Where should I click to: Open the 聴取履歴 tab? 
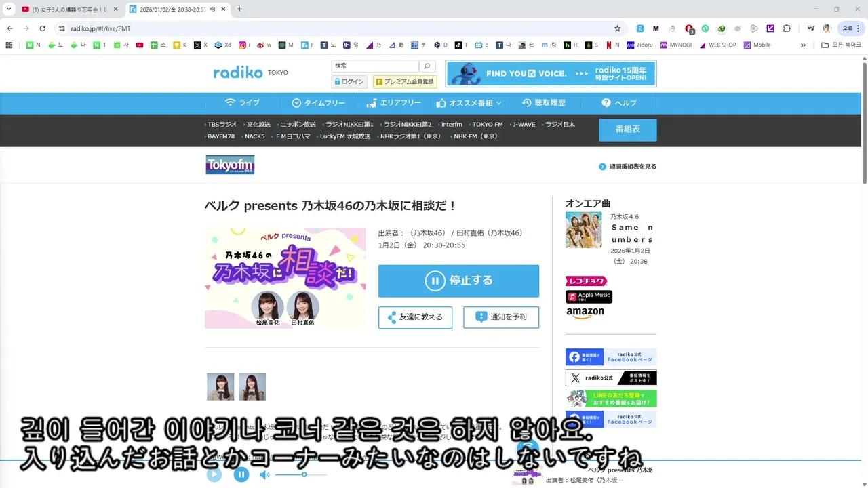tap(543, 103)
